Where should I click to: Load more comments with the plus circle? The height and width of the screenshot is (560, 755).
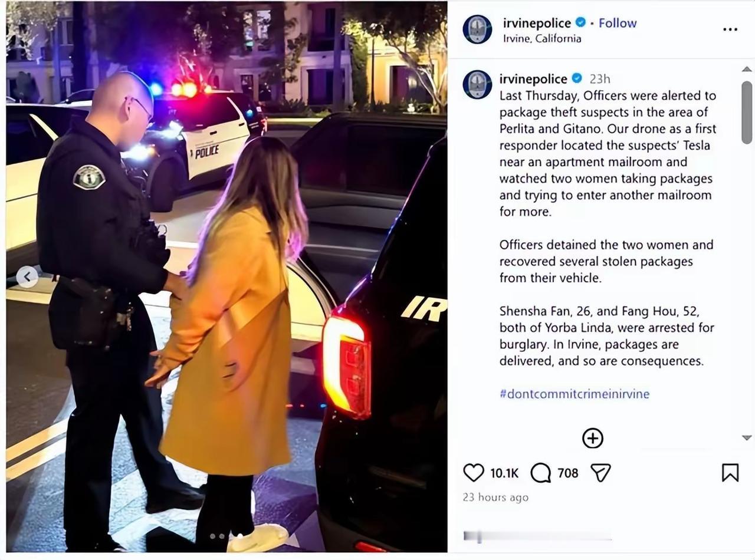(592, 438)
